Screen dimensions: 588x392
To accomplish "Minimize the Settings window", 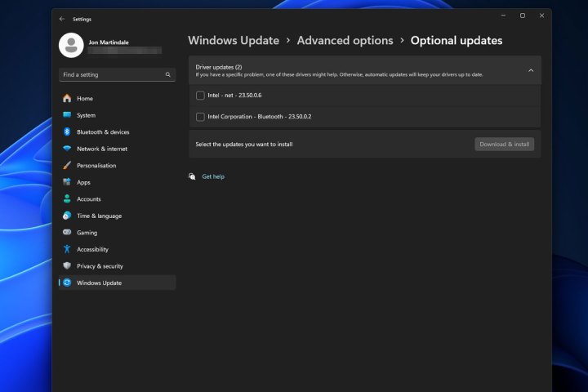I will coord(503,16).
